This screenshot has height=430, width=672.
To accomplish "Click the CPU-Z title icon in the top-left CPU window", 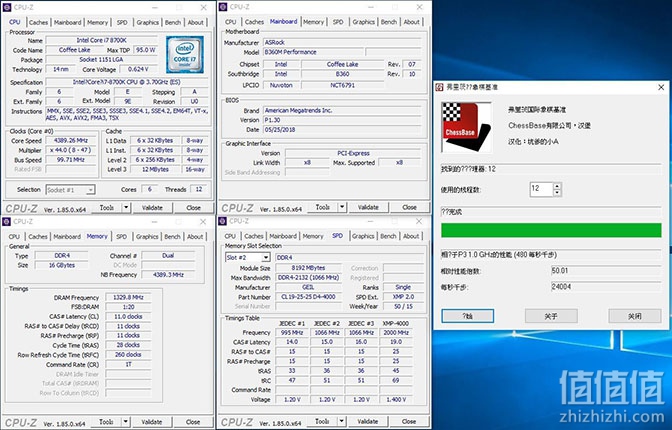I will coord(6,7).
